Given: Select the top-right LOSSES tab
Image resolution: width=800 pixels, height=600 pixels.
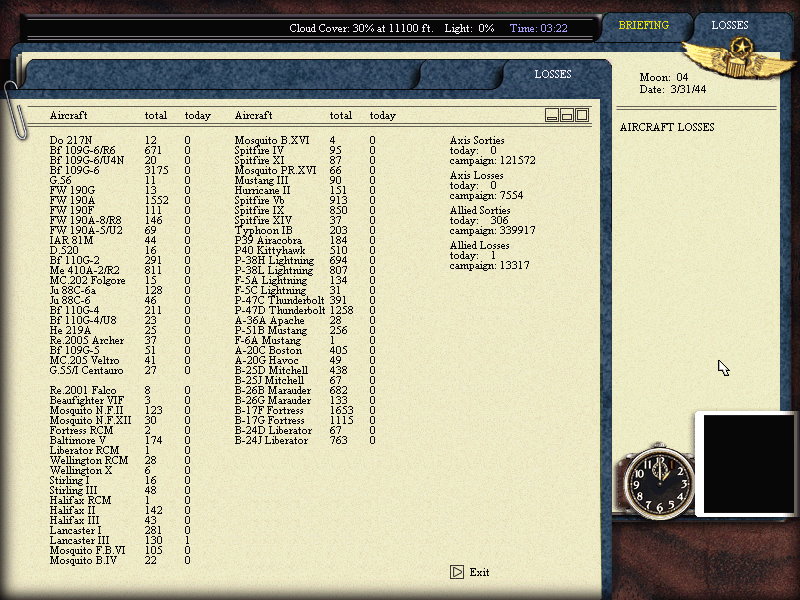Looking at the screenshot, I should point(730,26).
